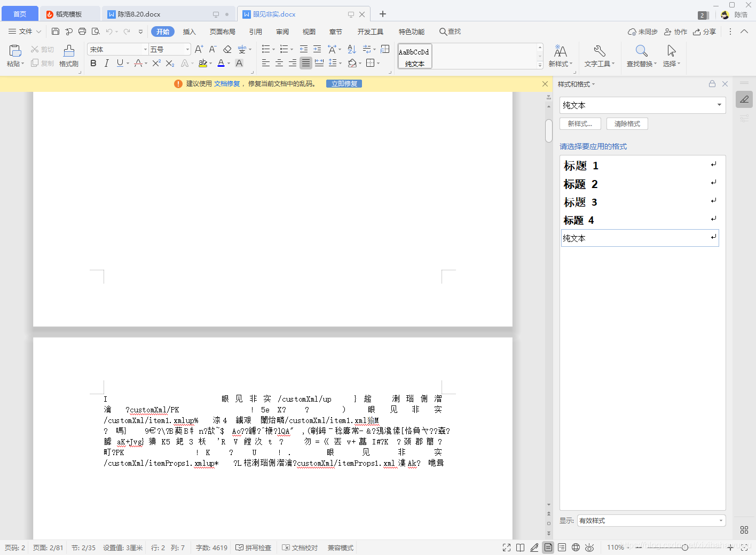Viewport: 756px width, 555px height.
Task: Open the font name dropdown (宋体)
Action: [x=145, y=49]
